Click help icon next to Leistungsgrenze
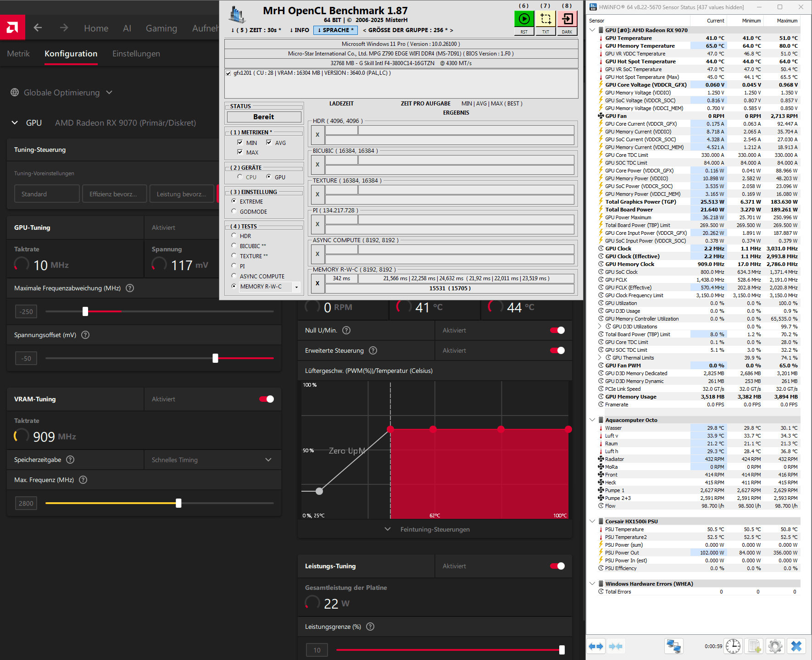812x660 pixels. [370, 627]
